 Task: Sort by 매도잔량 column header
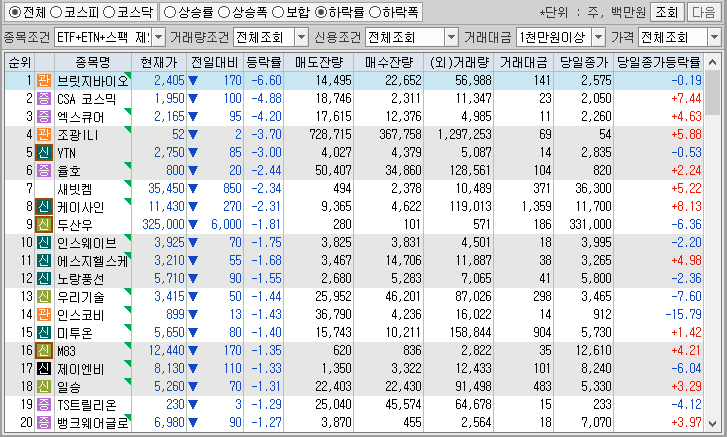(319, 62)
